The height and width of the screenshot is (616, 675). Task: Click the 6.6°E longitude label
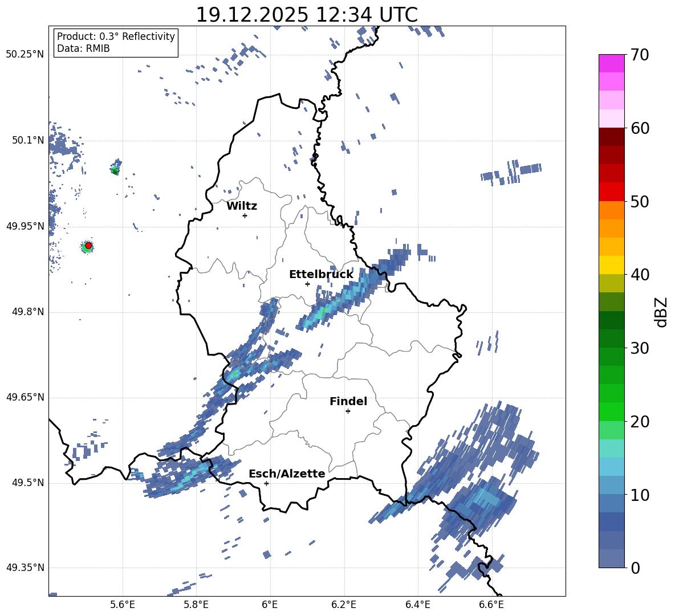pos(491,605)
